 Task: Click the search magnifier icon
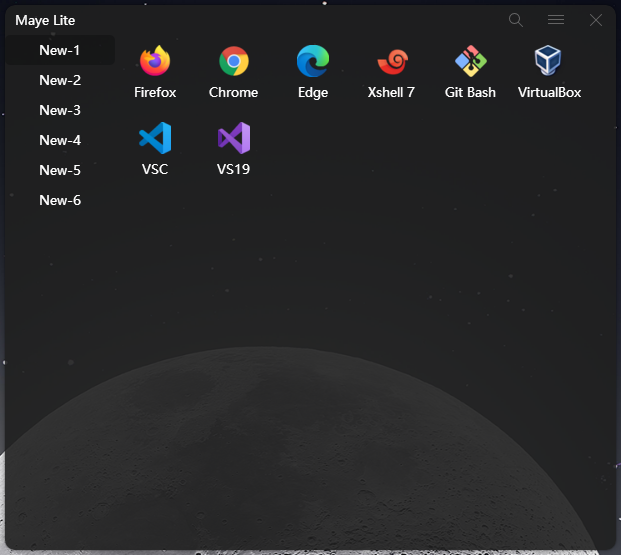point(516,20)
